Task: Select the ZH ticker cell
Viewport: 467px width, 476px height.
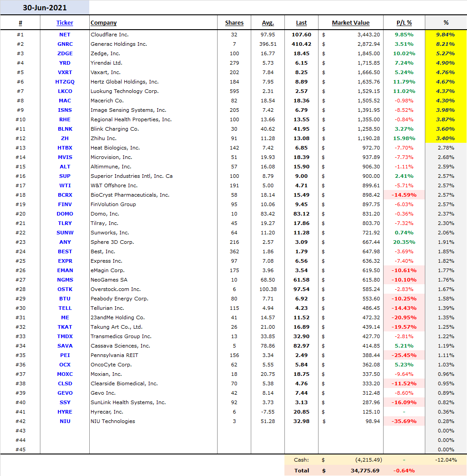Action: (x=65, y=138)
